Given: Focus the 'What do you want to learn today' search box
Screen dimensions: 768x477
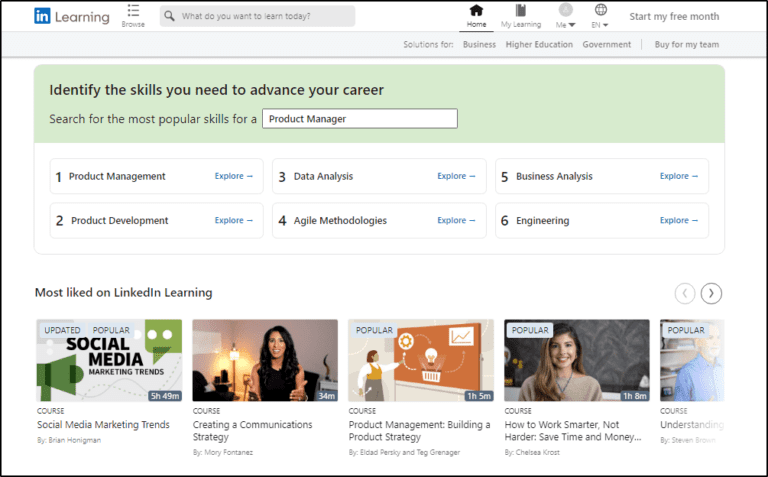Looking at the screenshot, I should [x=257, y=16].
